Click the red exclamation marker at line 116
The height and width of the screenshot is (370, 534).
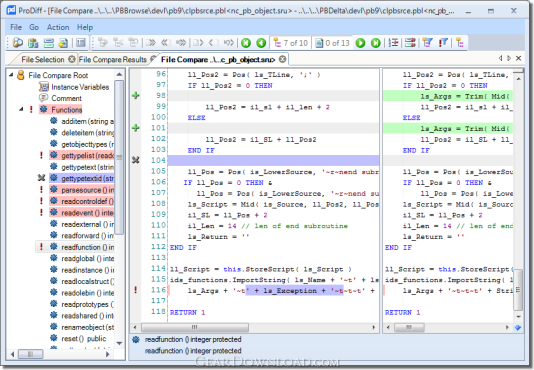136,290
